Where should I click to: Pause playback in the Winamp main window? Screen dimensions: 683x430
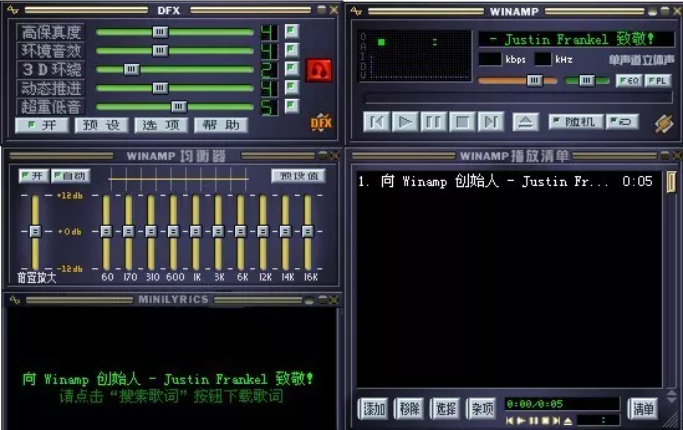point(433,122)
